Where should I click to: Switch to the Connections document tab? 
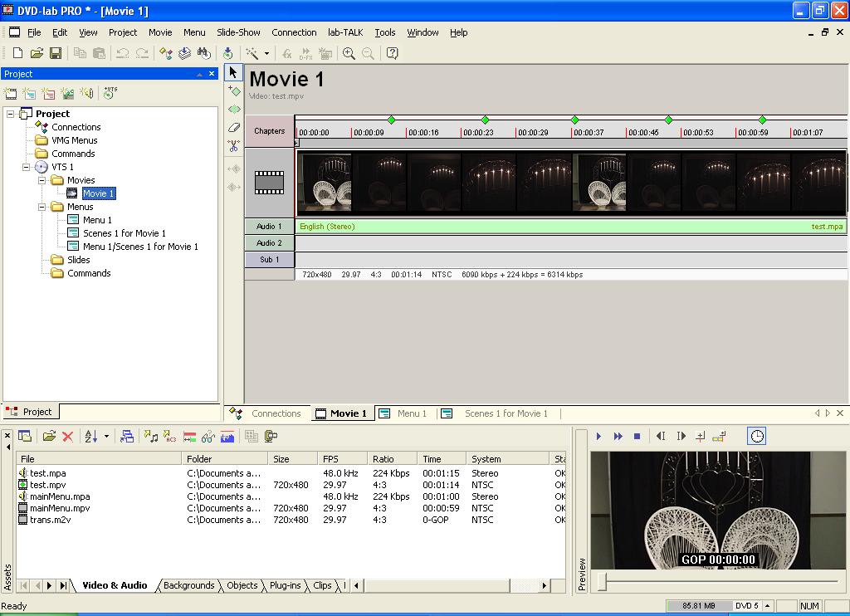click(x=266, y=413)
